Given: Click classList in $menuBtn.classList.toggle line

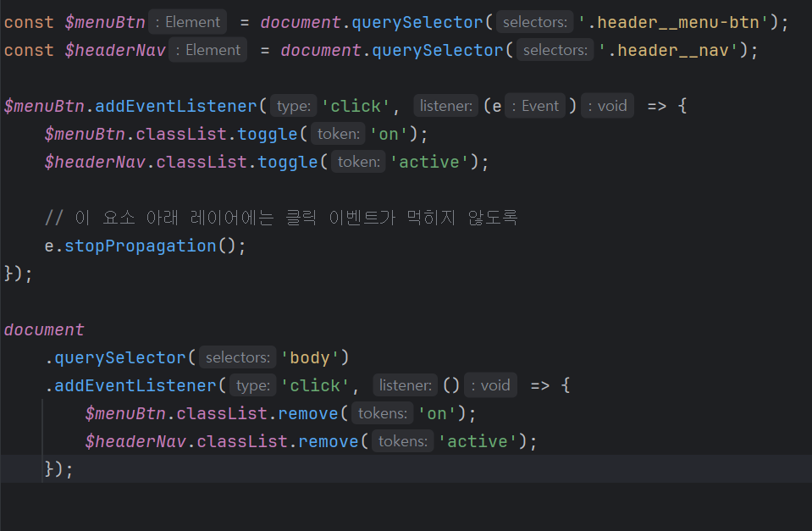Looking at the screenshot, I should (181, 134).
